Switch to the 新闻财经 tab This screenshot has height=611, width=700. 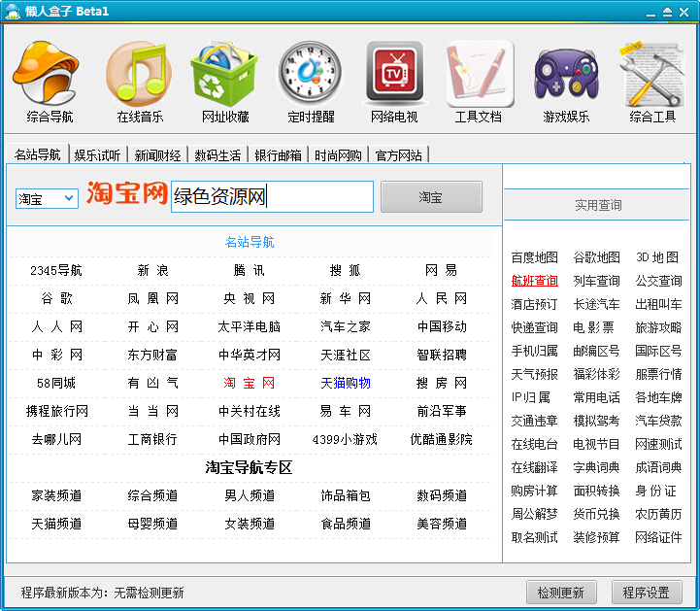point(157,155)
